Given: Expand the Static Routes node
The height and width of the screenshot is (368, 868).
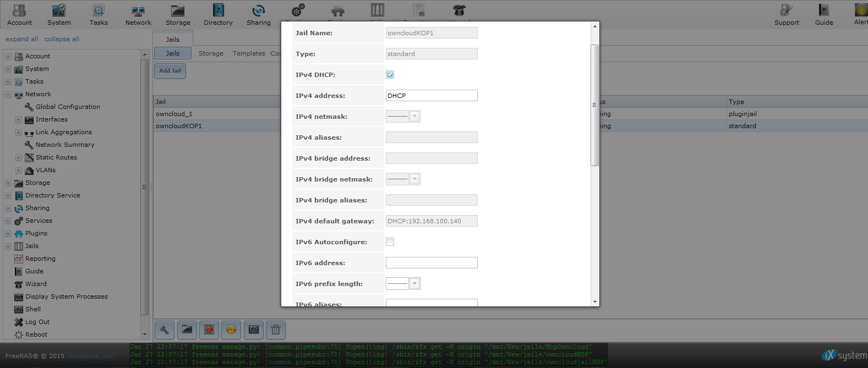Looking at the screenshot, I should pyautogui.click(x=18, y=157).
